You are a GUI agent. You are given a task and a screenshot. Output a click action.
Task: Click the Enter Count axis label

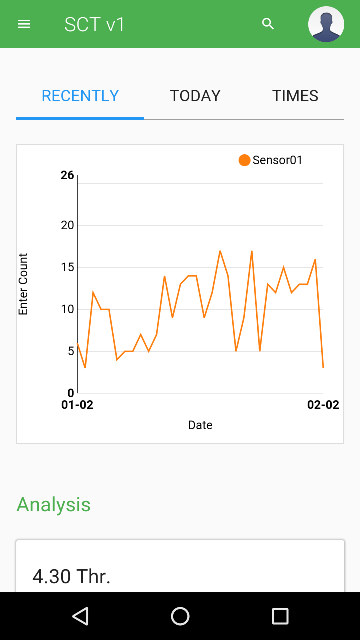[x=23, y=284]
